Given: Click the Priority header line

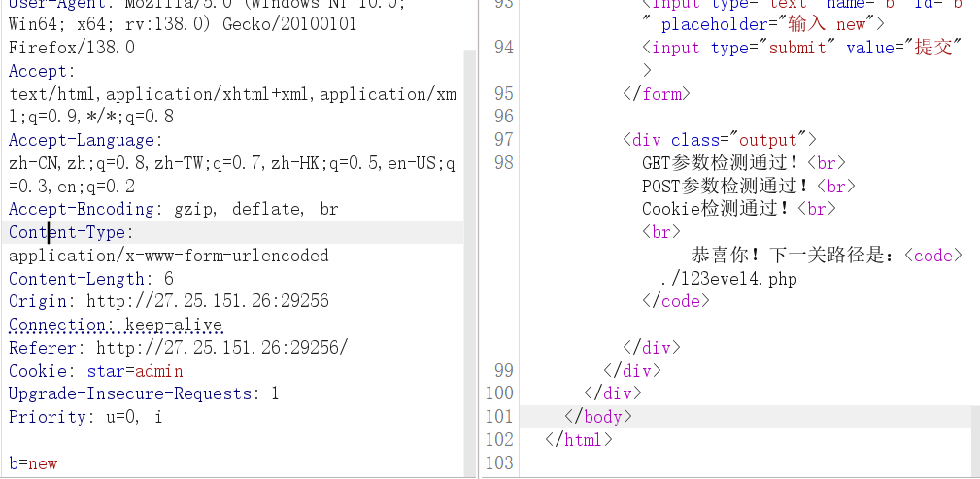Looking at the screenshot, I should [x=84, y=417].
